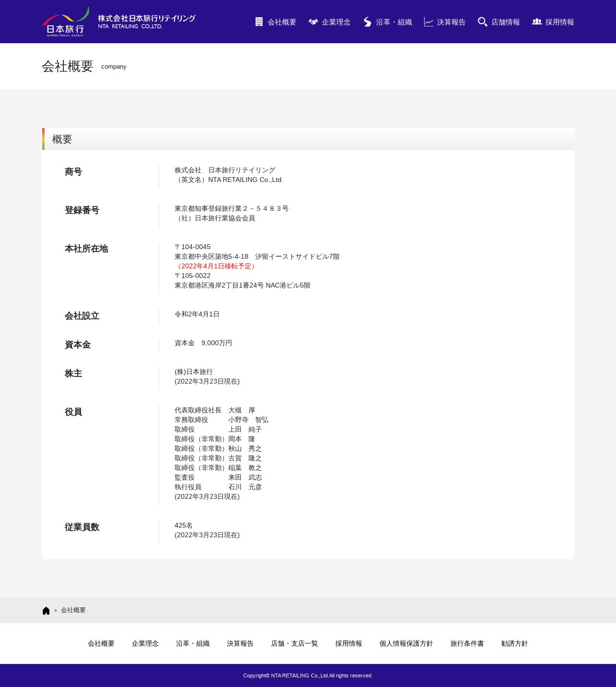Click the red 2022年4月1日移転予定 notice

click(216, 266)
